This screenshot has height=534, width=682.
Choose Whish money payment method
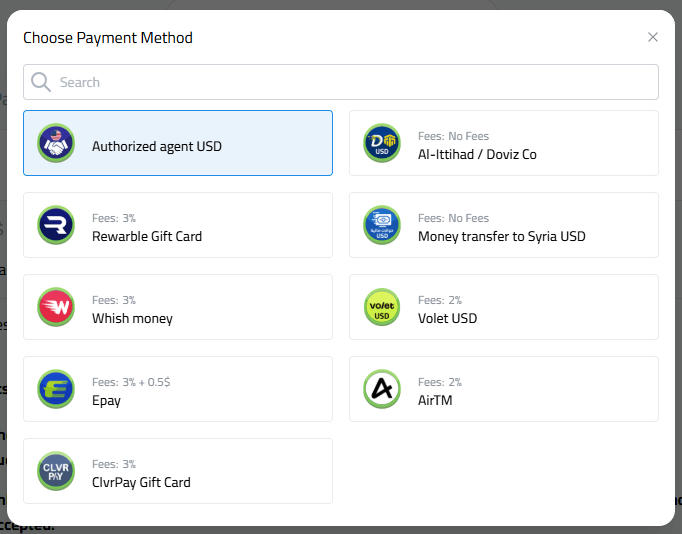click(x=178, y=307)
